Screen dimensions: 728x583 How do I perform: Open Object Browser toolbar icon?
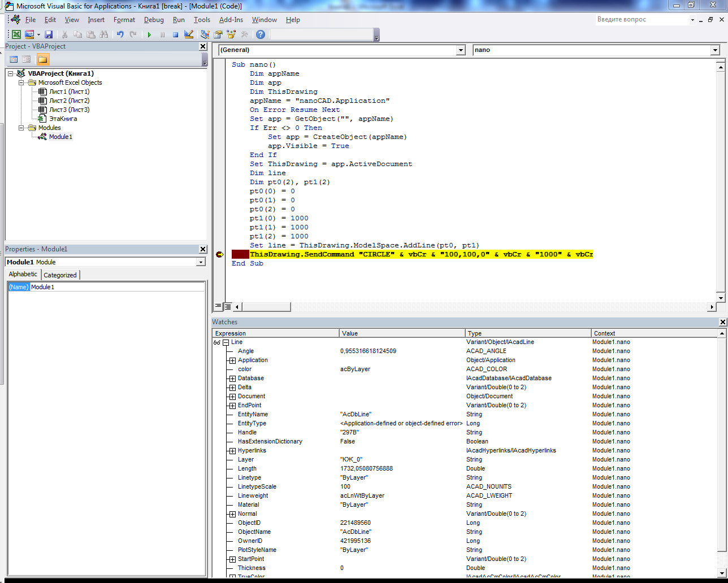(x=231, y=34)
